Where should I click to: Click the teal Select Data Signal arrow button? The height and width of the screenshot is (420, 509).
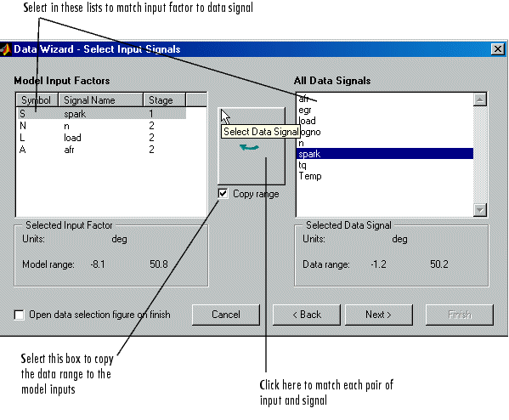tap(252, 146)
